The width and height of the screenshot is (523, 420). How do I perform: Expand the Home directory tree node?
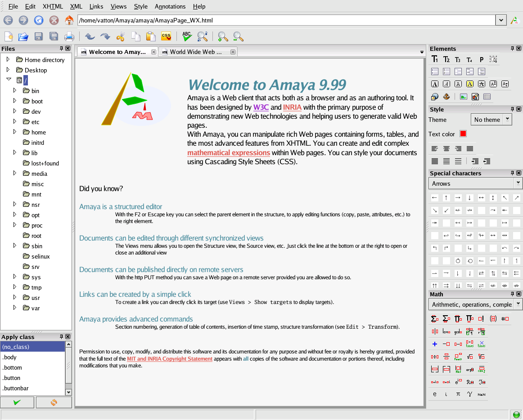coord(9,59)
